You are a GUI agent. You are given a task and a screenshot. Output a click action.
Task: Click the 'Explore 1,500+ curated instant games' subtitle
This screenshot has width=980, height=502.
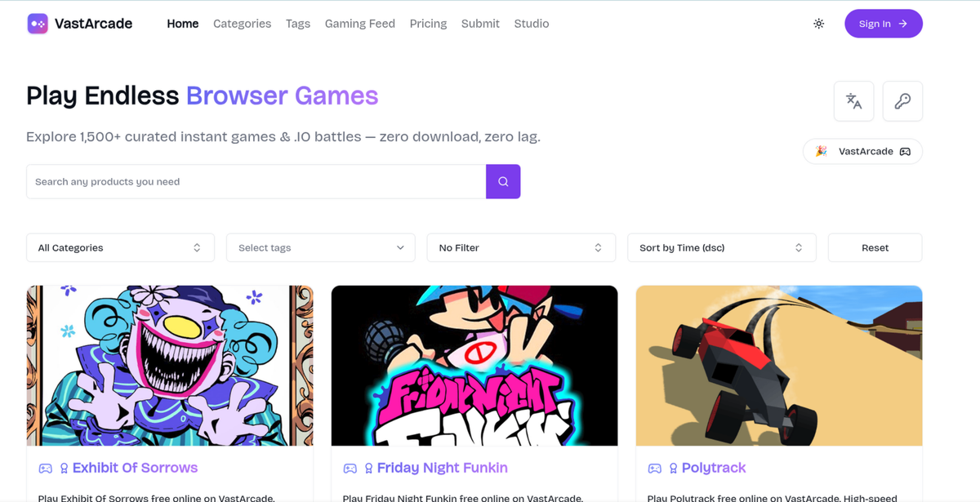[283, 136]
